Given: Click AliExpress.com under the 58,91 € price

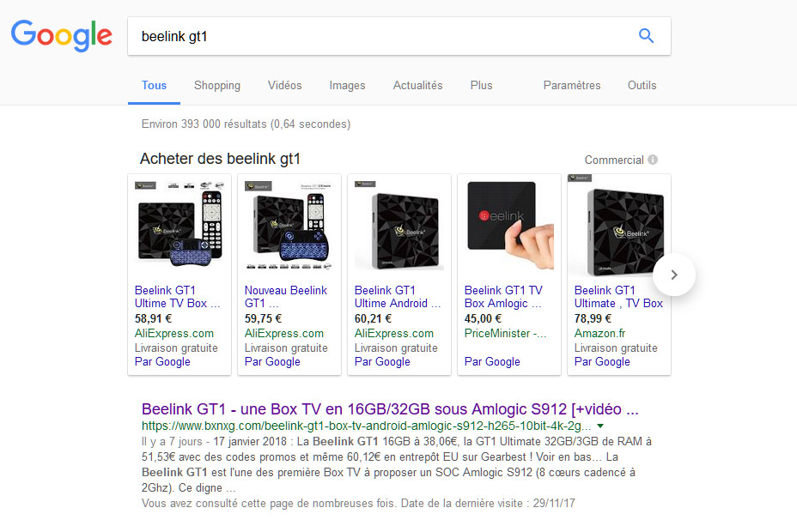Looking at the screenshot, I should tap(174, 334).
